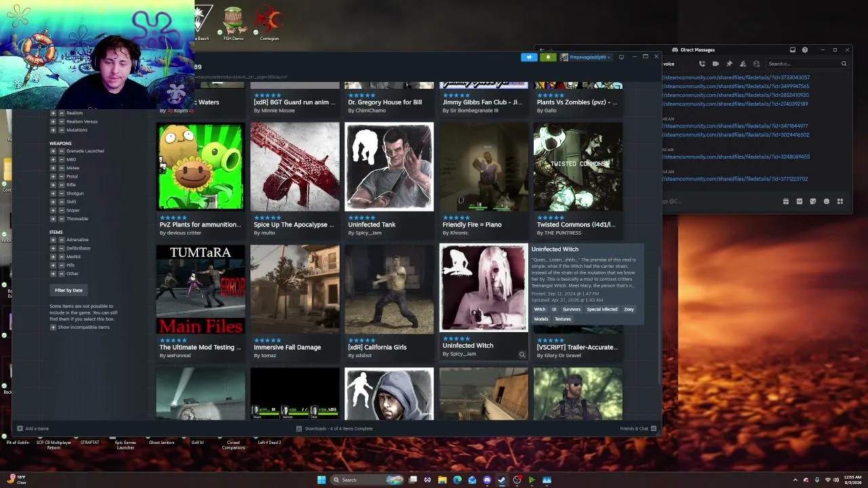Image resolution: width=868 pixels, height=488 pixels.
Task: Exclude Sniper tag with minus
Action: coord(61,210)
